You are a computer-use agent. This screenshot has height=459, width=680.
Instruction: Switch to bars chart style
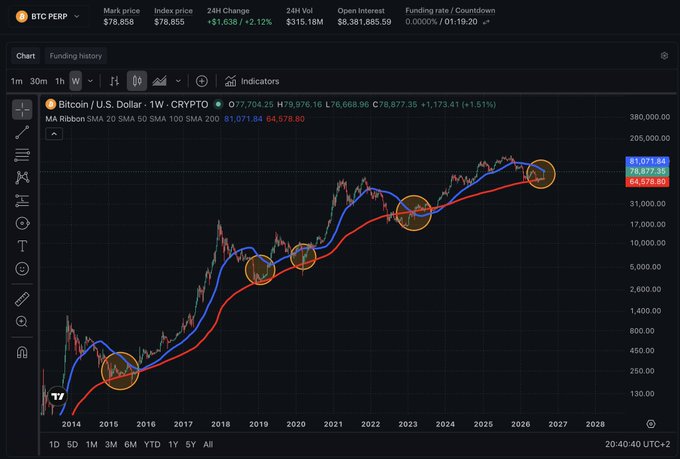(114, 81)
